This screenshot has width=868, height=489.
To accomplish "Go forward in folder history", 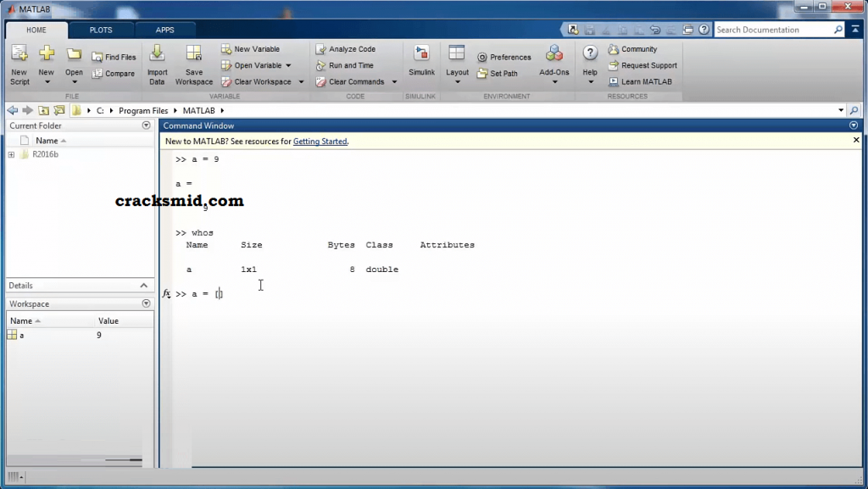I will [x=28, y=110].
